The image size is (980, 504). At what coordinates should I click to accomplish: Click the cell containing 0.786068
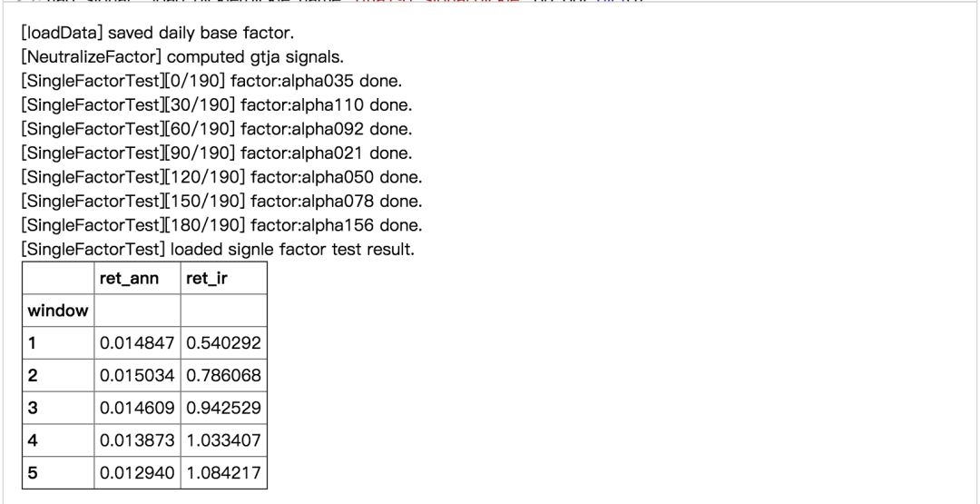tap(224, 376)
